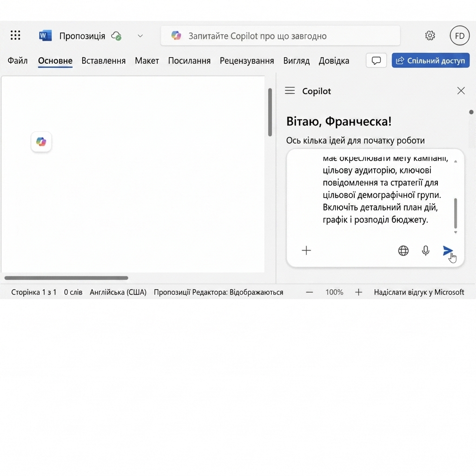This screenshot has width=476, height=476.
Task: Expand the document title dropdown chevron
Action: click(x=140, y=36)
